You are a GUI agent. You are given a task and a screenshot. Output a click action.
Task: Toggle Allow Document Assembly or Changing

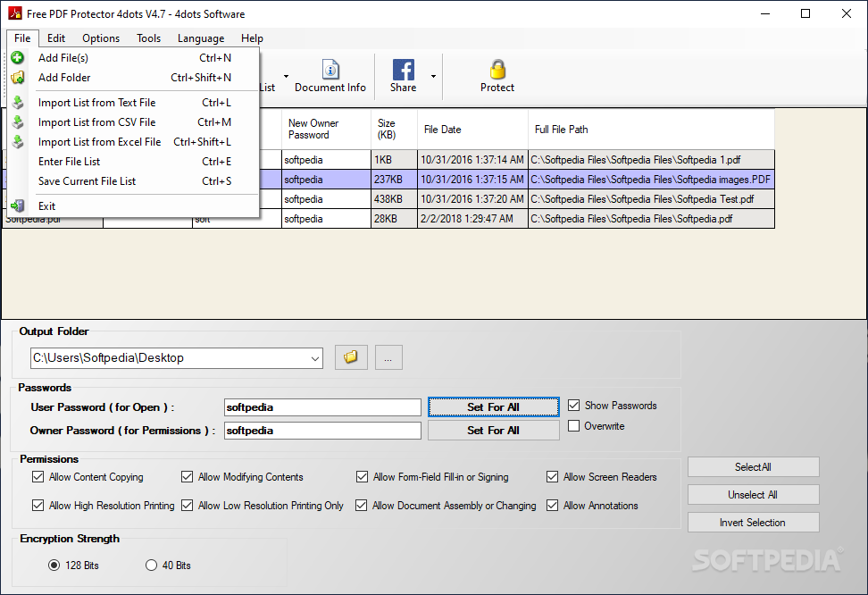tap(361, 506)
